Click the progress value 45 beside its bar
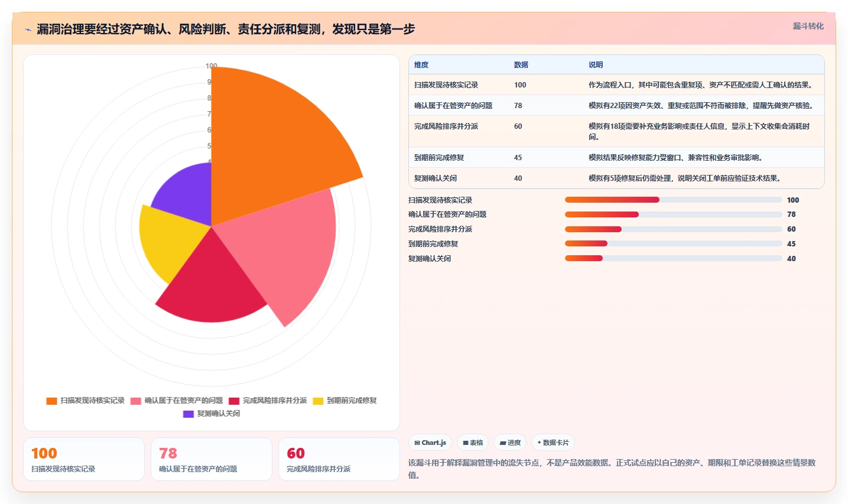The height and width of the screenshot is (504, 848). coord(791,244)
